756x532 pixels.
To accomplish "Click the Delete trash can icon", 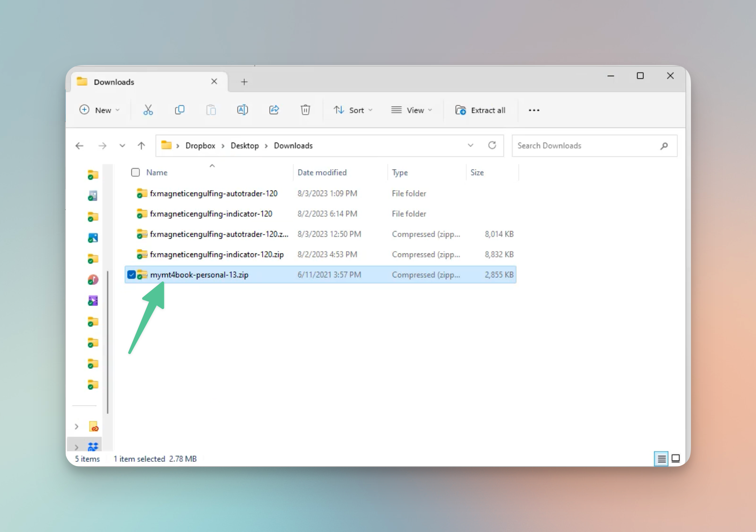I will 305,110.
